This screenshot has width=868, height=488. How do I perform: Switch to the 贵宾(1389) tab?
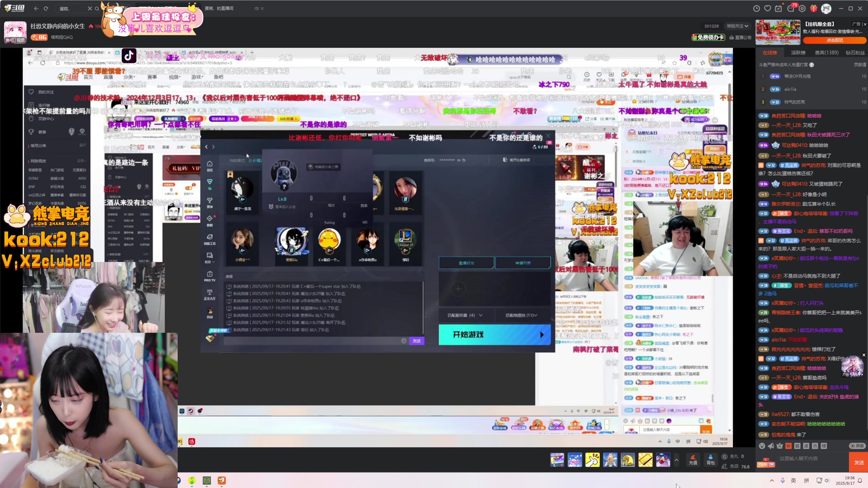[827, 53]
